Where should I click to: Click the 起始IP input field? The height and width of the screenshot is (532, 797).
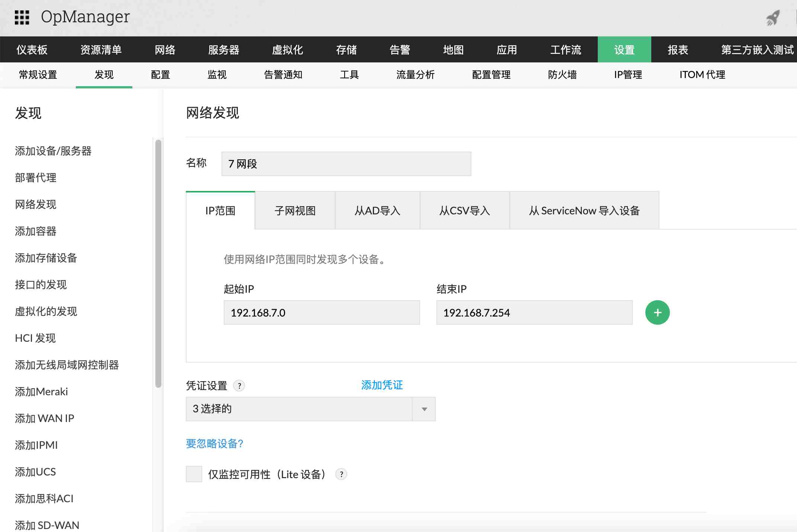click(x=321, y=312)
